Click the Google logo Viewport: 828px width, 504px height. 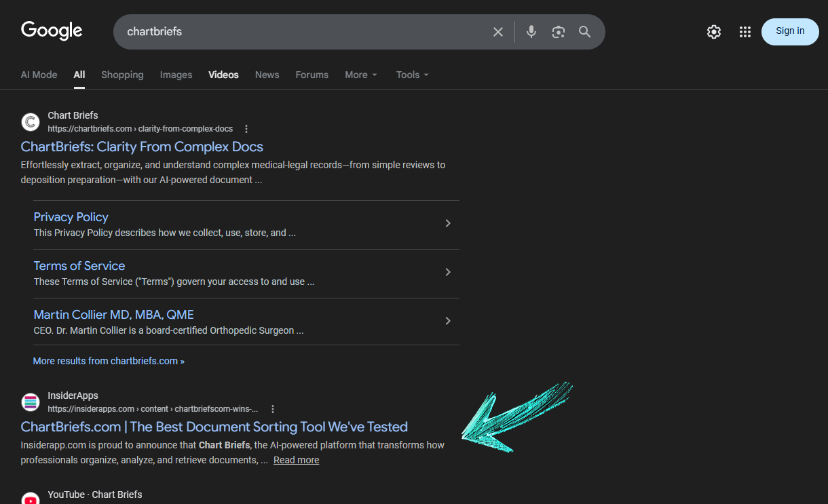[52, 31]
